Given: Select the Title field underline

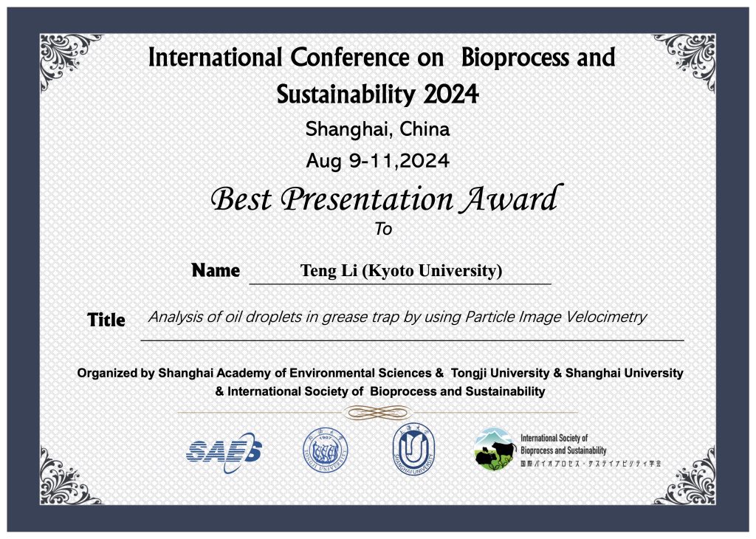Looking at the screenshot, I should point(413,338).
